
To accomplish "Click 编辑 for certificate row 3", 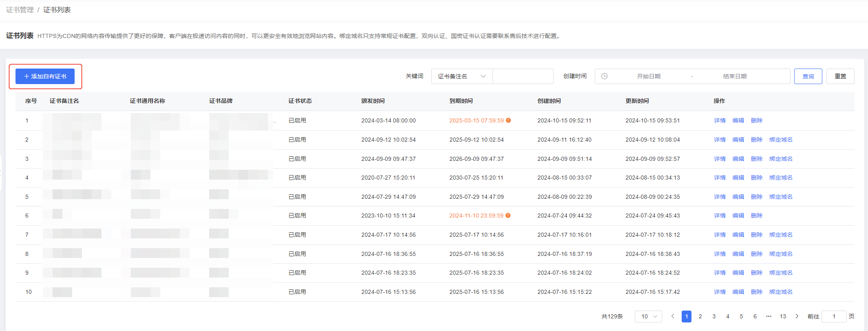I will coord(738,159).
